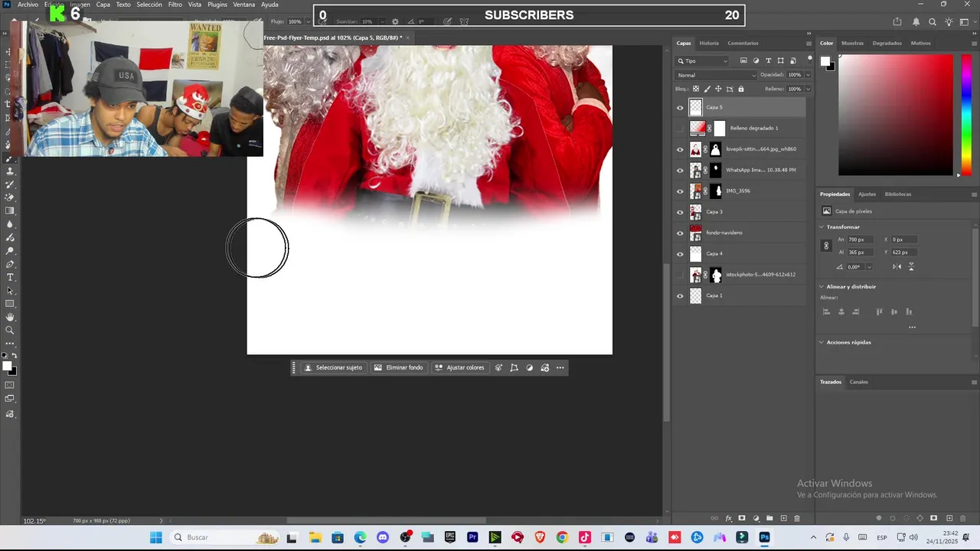
Task: Switch to the Muestras tab
Action: click(852, 43)
